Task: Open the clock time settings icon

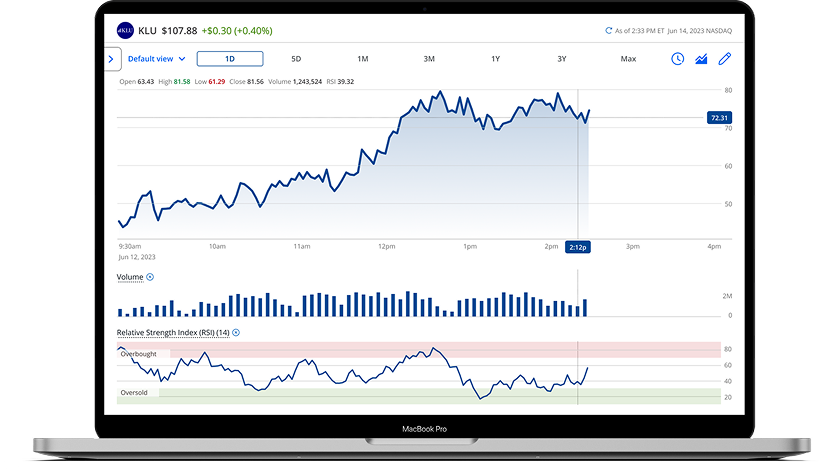Action: click(x=678, y=59)
